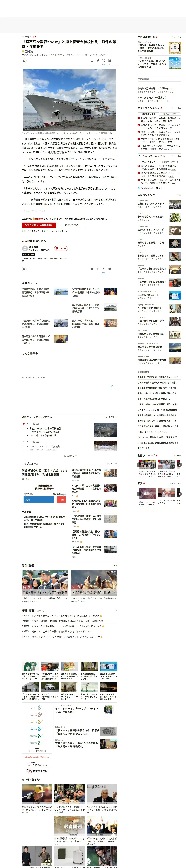Click もっと見る beside ソーシャルランキング
Image resolution: width=186 pixels, height=868 pixels.
point(176,156)
